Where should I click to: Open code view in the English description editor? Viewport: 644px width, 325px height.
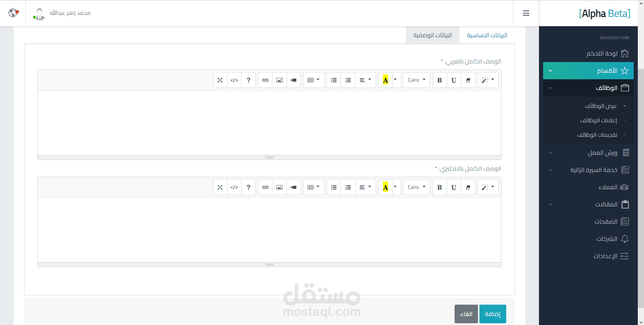pos(234,187)
